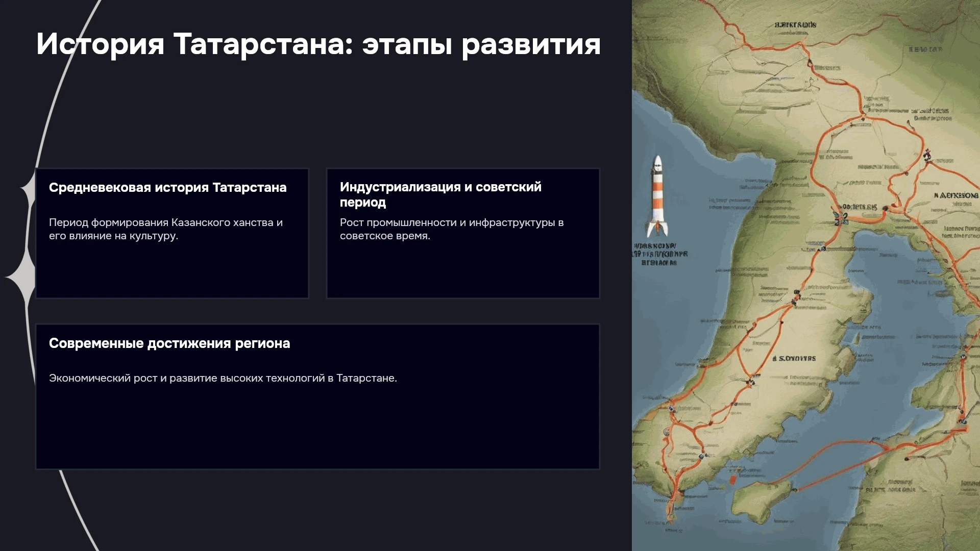Select the white star-shaped ornament at left edge
Screen dimensions: 980x551
pyautogui.click(x=20, y=277)
